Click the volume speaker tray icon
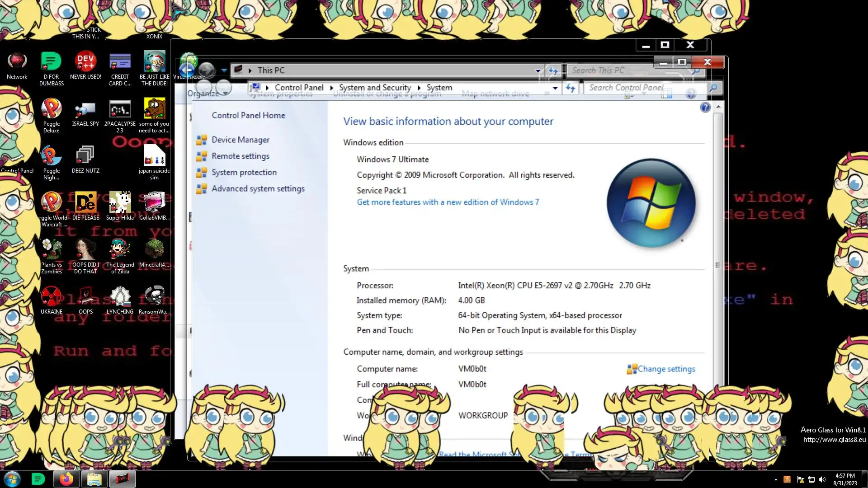This screenshot has width=868, height=488. tap(822, 479)
